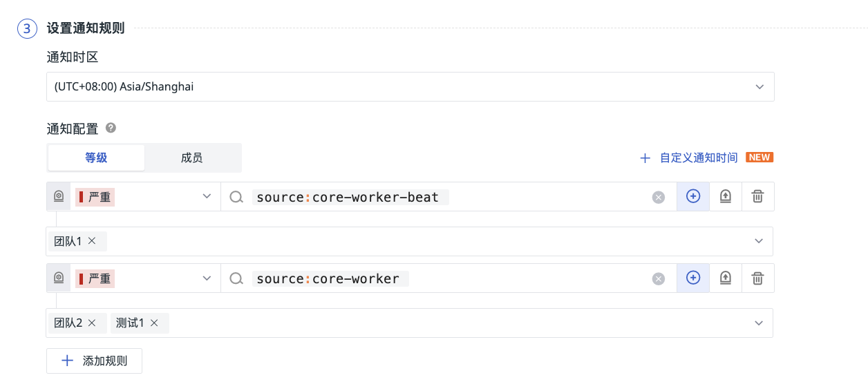This screenshot has width=868, height=391.
Task: Delete the source:core-worker notification rule
Action: click(x=758, y=278)
